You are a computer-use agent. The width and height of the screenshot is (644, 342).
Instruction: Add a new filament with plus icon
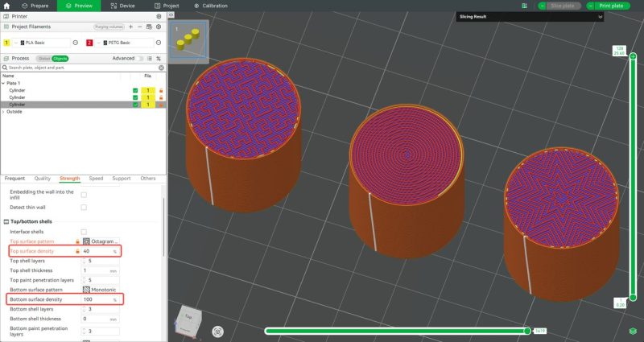pyautogui.click(x=131, y=27)
